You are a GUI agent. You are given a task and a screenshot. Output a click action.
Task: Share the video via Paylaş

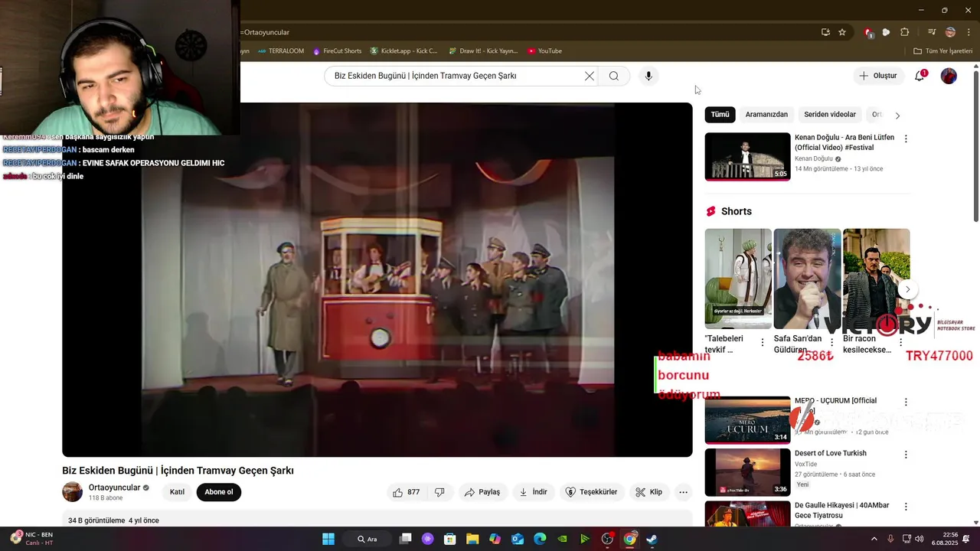(x=482, y=492)
